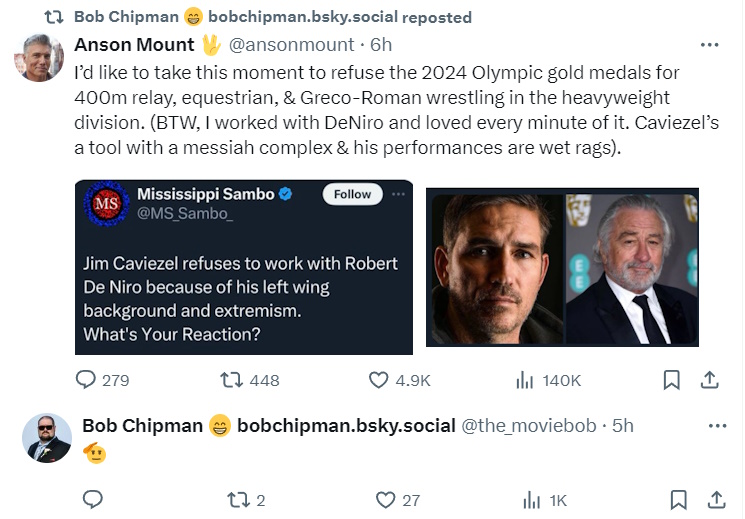Open the @the_moviebob handle link
The width and height of the screenshot is (745, 519).
[x=532, y=426]
